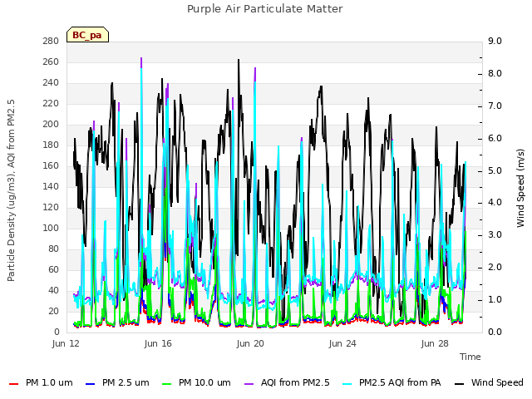This screenshot has width=532, height=399.
Task: Click the Wind Speed (m/s) right axis title
Action: coord(520,188)
